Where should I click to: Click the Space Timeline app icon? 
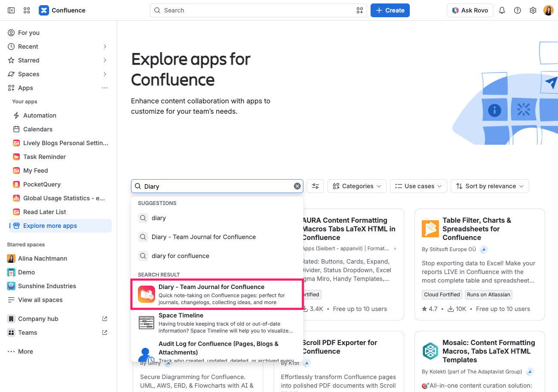click(146, 322)
